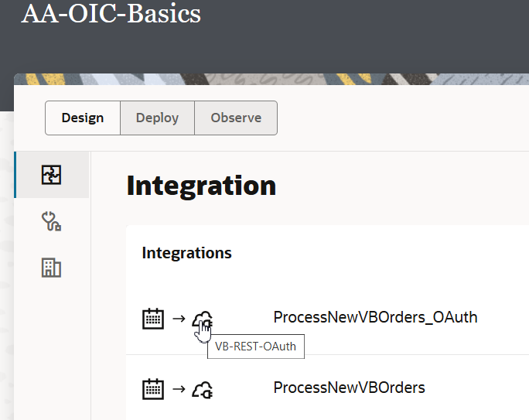Click the VB-REST-OAuth tooltip label
The width and height of the screenshot is (529, 420).
pos(256,347)
